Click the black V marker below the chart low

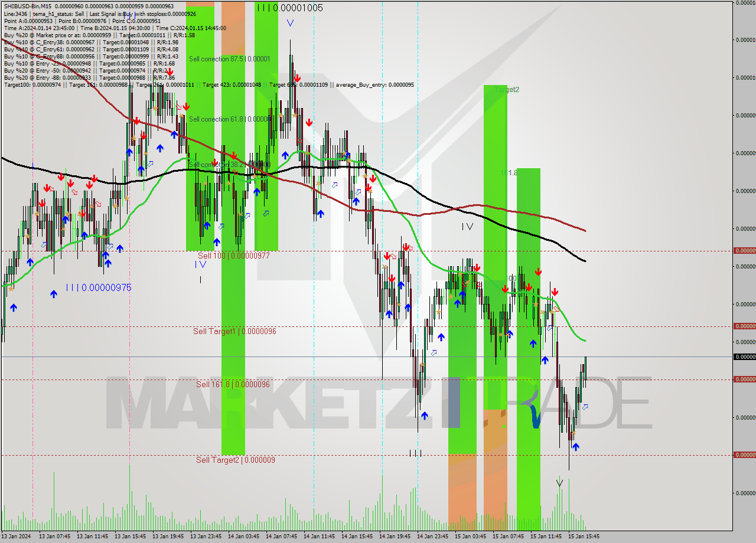[x=559, y=483]
